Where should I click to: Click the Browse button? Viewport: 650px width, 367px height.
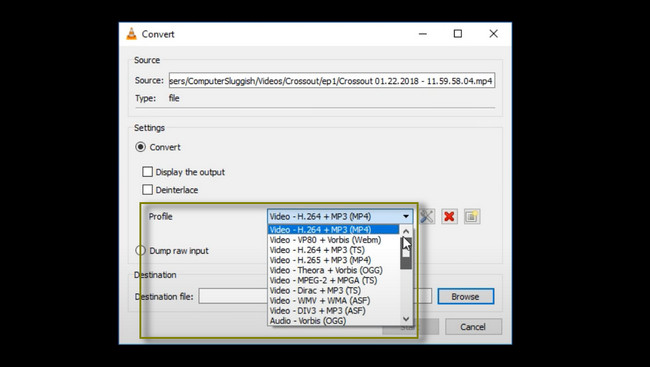click(466, 297)
